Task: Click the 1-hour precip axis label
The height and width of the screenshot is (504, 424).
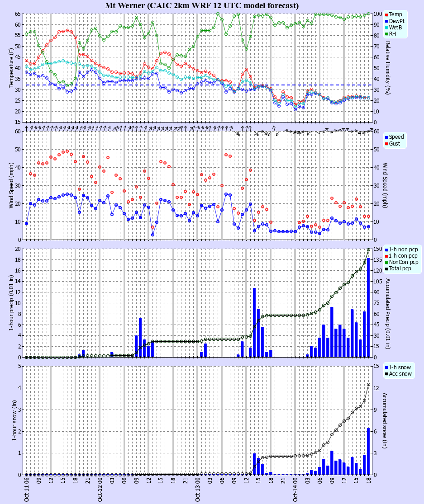Action: tap(11, 303)
